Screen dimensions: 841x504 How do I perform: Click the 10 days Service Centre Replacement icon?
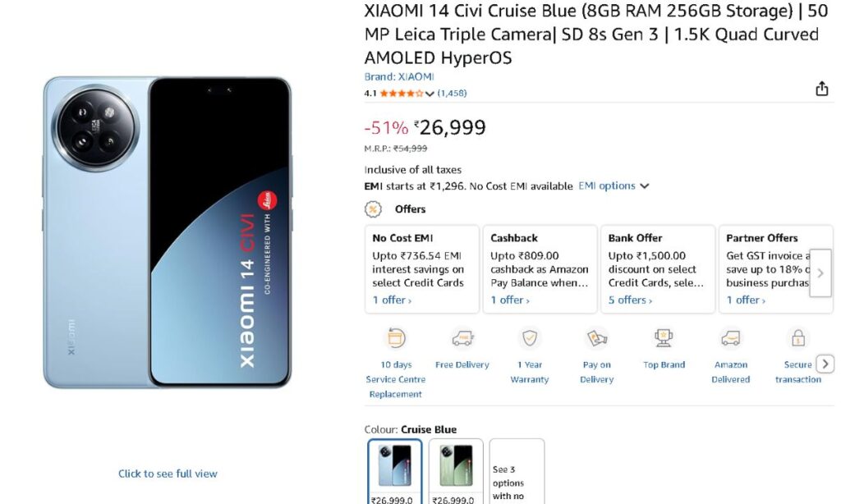(x=396, y=338)
